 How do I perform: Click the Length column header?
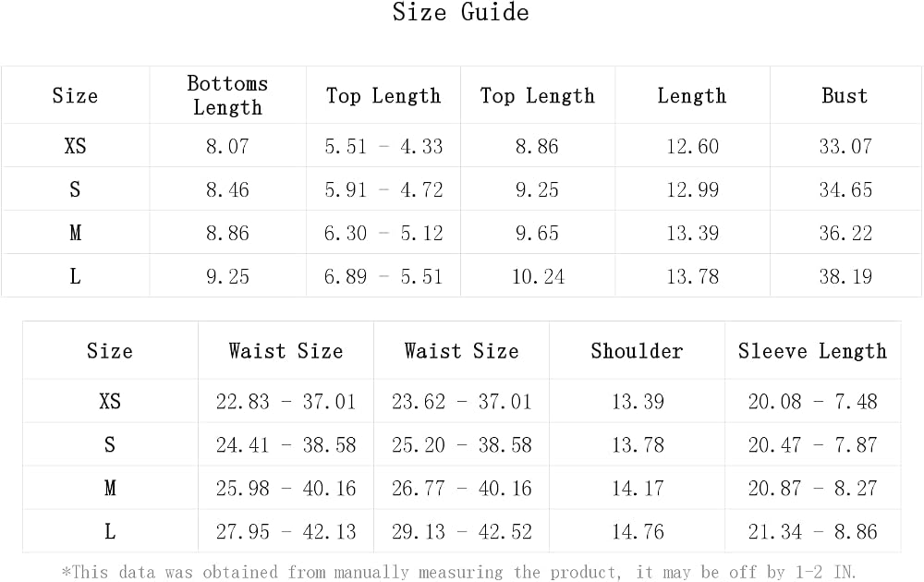692,95
